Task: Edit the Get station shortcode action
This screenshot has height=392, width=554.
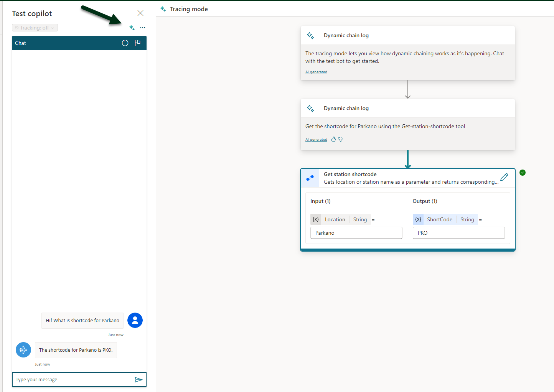Action: click(x=504, y=177)
